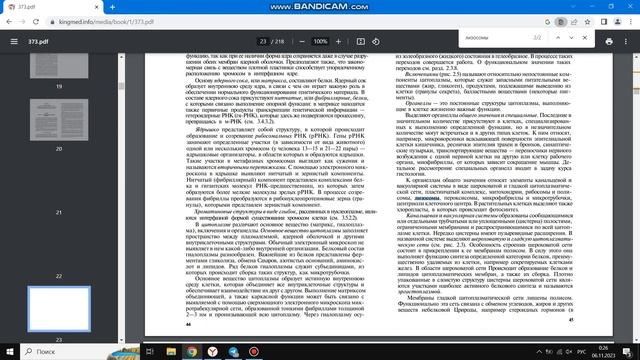
Task: Open Task View on taskbar
Action: (150, 351)
